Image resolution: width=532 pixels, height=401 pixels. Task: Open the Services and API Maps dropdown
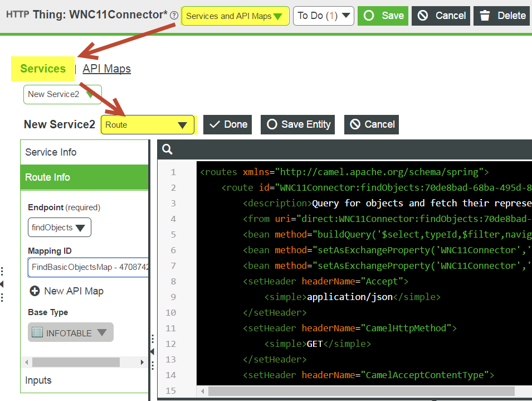pos(235,16)
